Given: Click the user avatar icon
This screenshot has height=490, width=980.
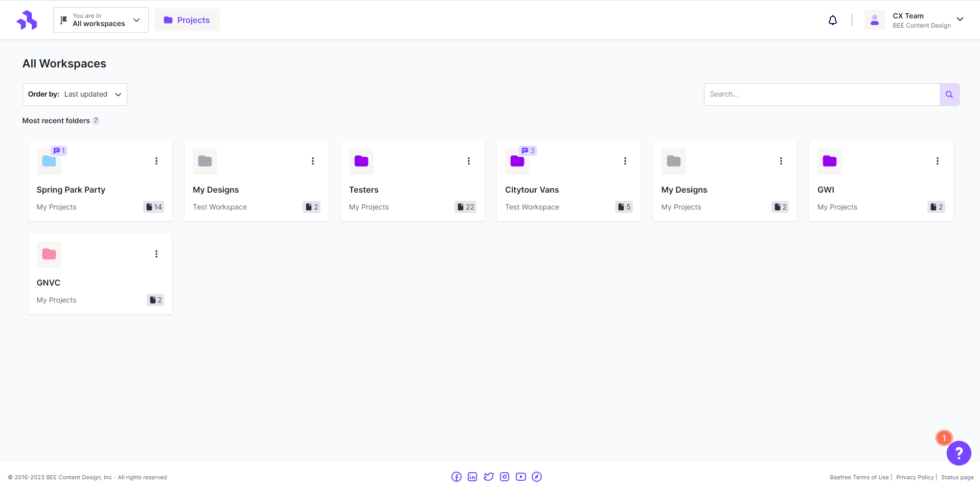Looking at the screenshot, I should pyautogui.click(x=875, y=20).
